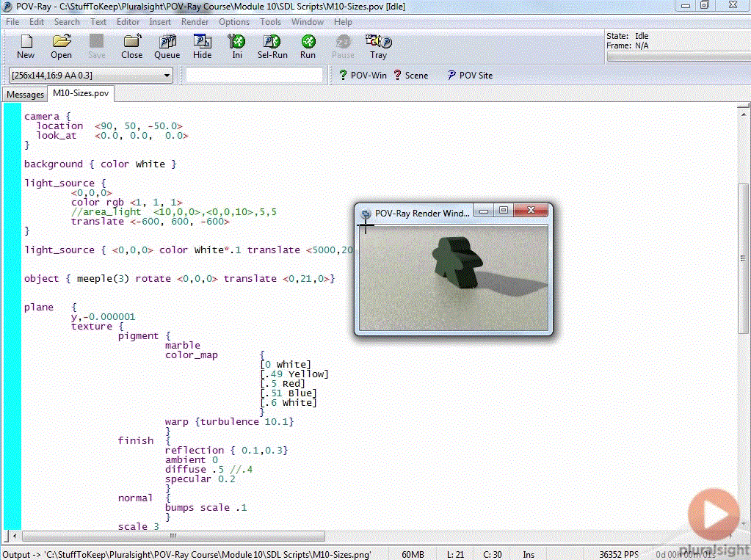Click the vertical editor scrollbar thumb
Image resolution: width=751 pixels, height=560 pixels.
744,258
